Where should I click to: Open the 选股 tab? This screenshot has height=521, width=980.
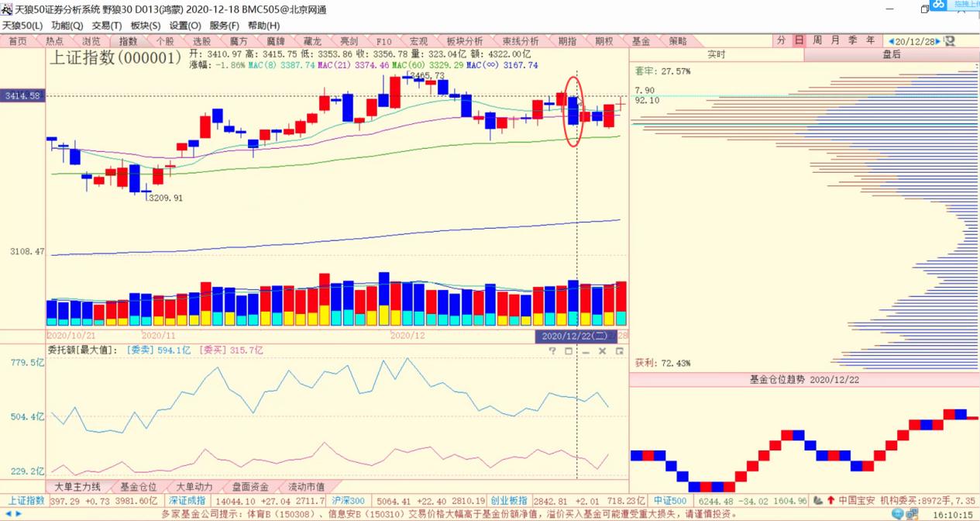coord(202,41)
